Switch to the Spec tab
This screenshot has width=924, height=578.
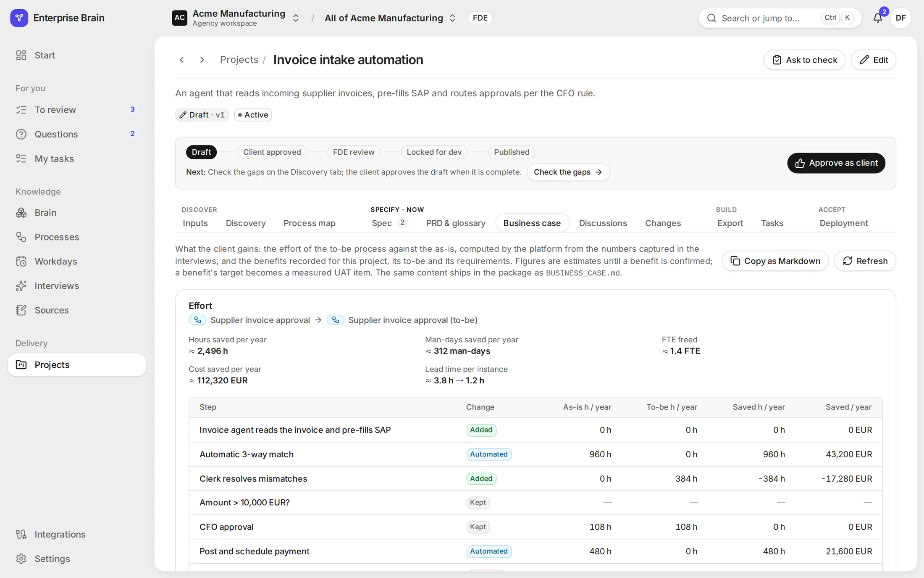pyautogui.click(x=389, y=223)
